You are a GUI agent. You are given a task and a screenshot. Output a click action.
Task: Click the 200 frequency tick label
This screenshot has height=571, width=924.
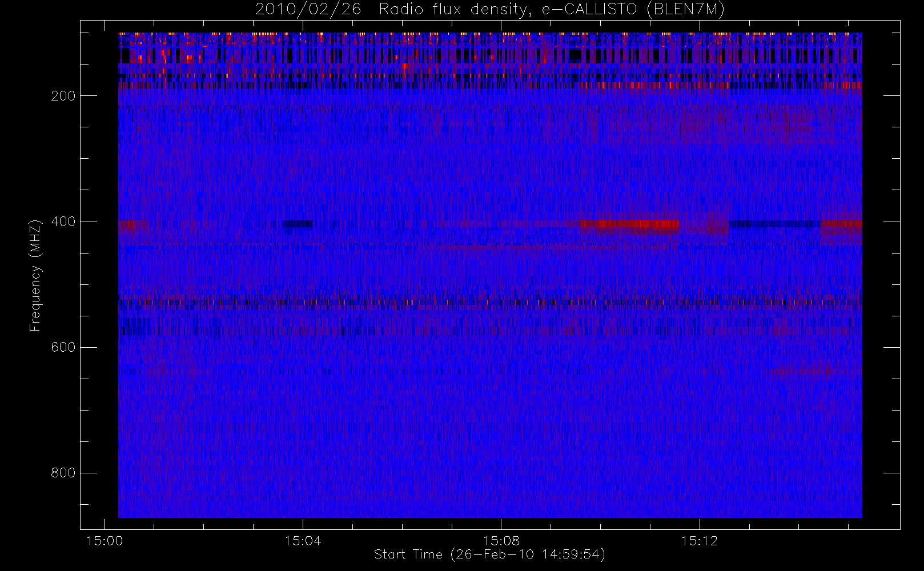click(x=63, y=96)
